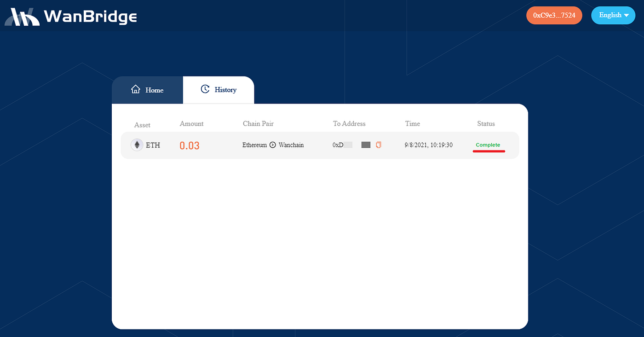Click the transaction time 9/8/2021, 10:19:30
Viewport: 644px width, 337px height.
tap(428, 145)
